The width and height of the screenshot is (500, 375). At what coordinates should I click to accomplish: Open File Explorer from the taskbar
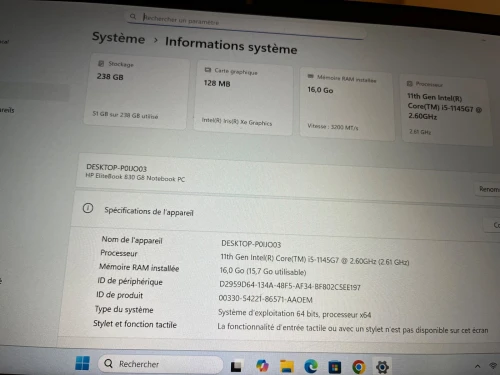click(x=287, y=366)
